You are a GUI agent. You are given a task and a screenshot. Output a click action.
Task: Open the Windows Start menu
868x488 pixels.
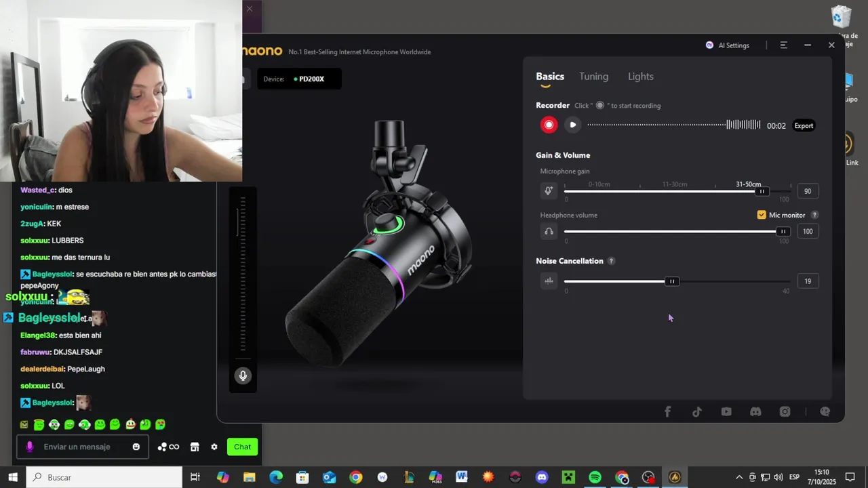click(12, 477)
